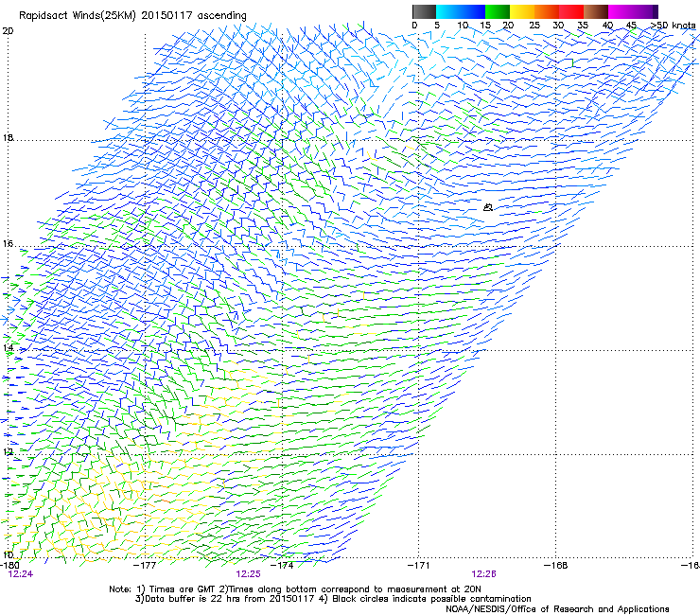
Task: Click the magenta 40-45 knots legend swatch
Action: tap(621, 11)
